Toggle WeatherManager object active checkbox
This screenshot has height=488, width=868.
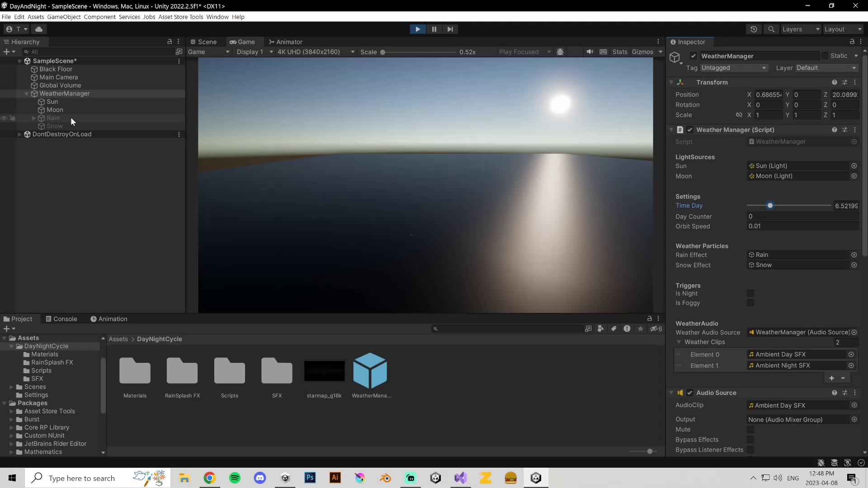(x=693, y=56)
